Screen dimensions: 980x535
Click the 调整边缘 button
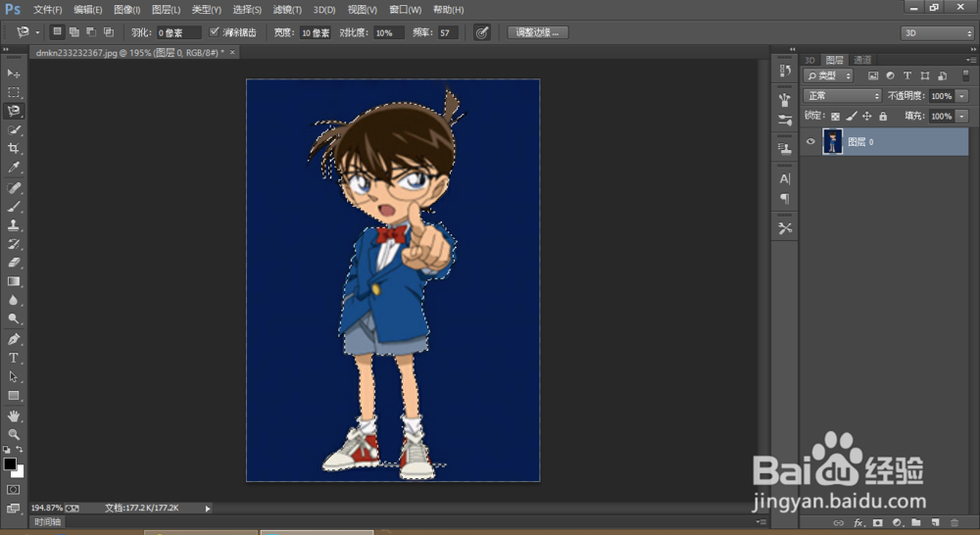click(x=537, y=32)
